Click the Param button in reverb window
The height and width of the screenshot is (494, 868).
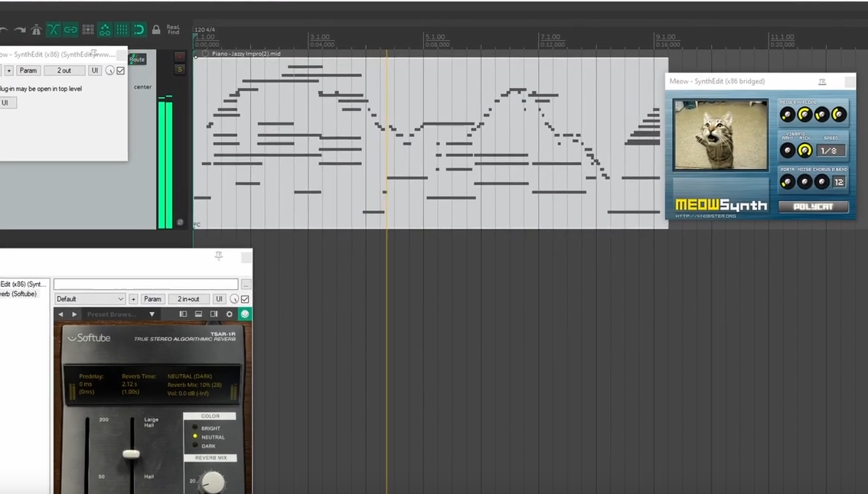(152, 299)
